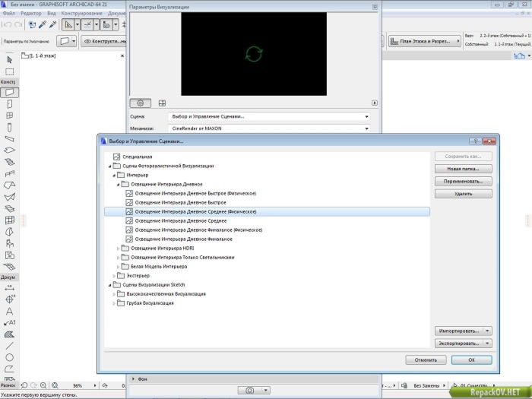Click the Переименовать button
Screen dimensions: 532x399
(x=463, y=182)
